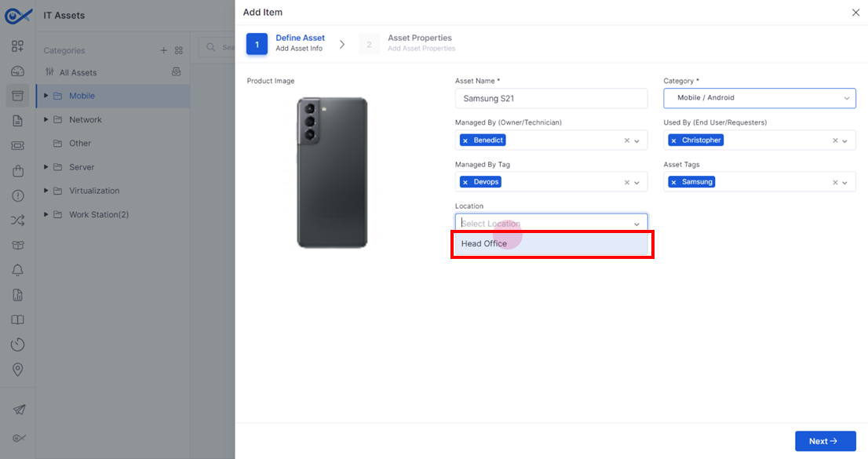Open the shopping bag icon in sidebar
The width and height of the screenshot is (868, 459).
pos(18,170)
